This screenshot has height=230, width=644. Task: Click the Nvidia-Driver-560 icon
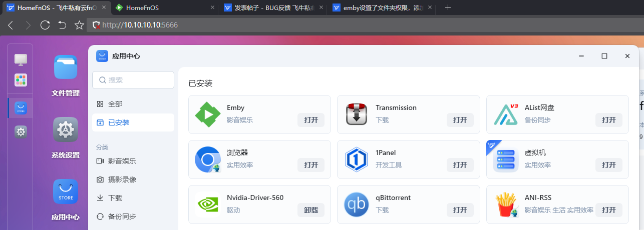(x=207, y=204)
